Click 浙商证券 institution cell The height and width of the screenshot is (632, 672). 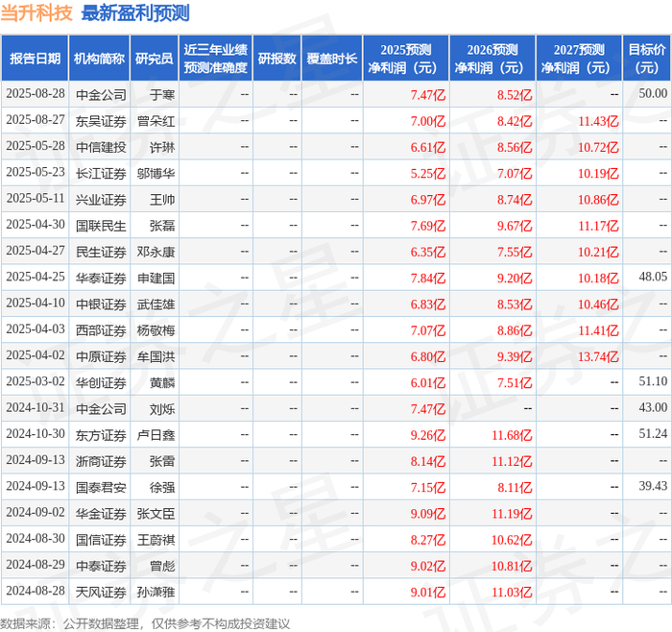(101, 461)
